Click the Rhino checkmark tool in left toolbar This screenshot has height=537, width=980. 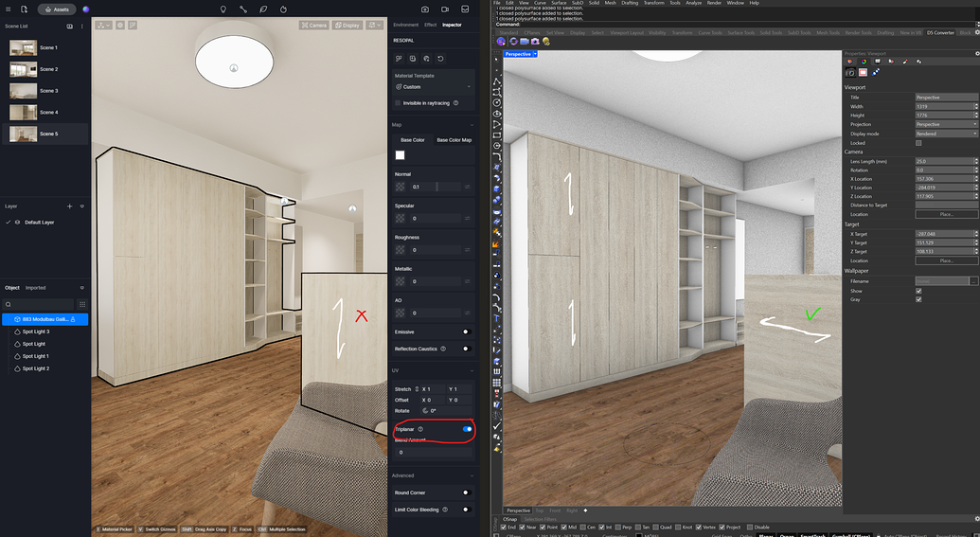(x=497, y=426)
